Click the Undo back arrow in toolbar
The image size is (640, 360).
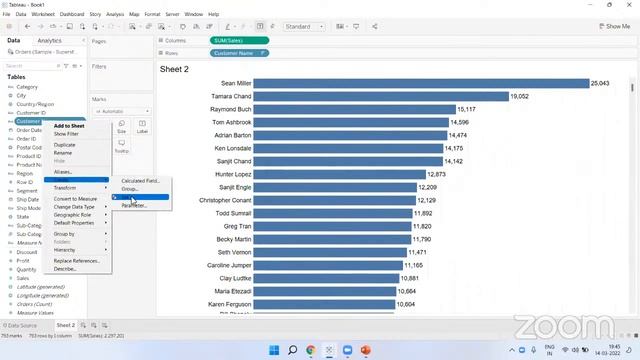click(x=27, y=27)
